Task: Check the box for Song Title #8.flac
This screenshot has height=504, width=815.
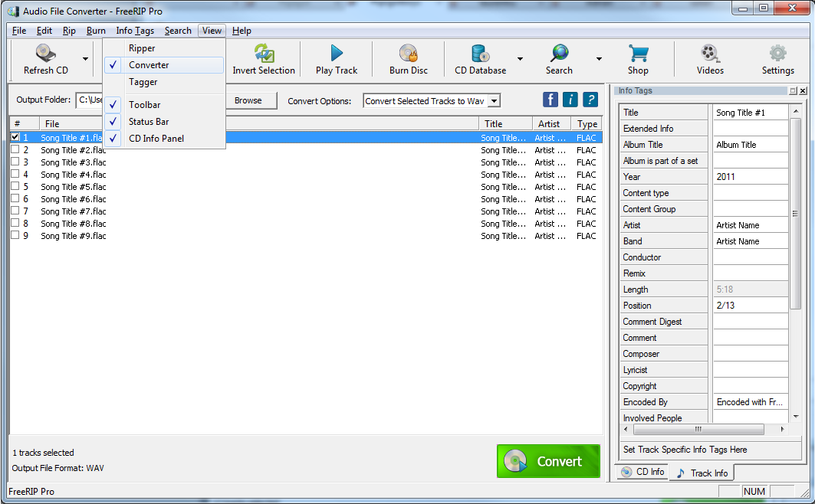Action: click(15, 223)
